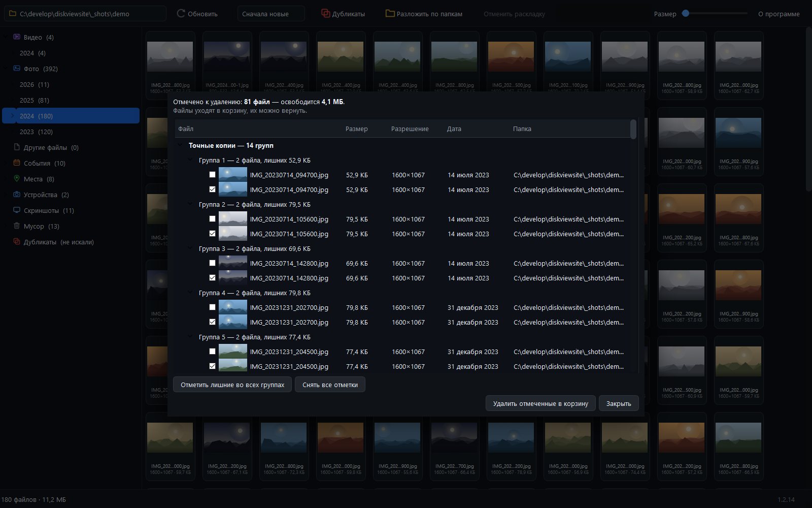Click the События calendar icon
The image size is (812, 508).
[17, 163]
